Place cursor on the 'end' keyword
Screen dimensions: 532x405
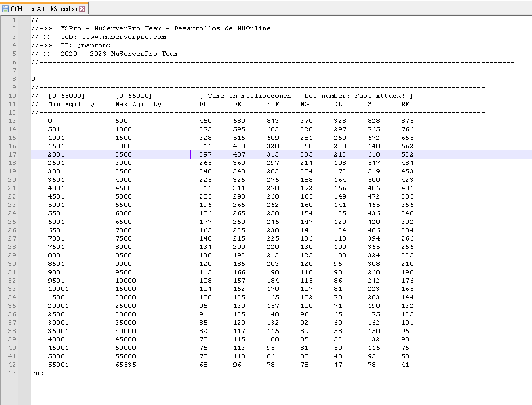37,373
